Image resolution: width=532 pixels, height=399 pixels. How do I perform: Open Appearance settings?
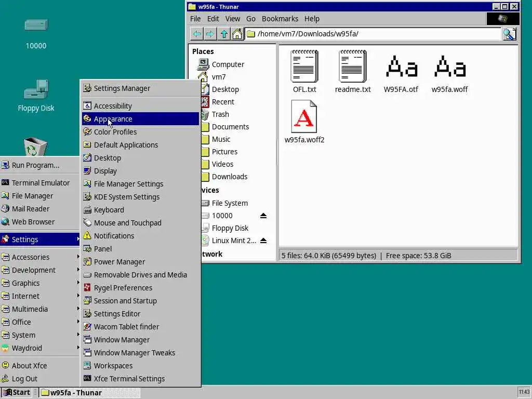[x=140, y=119]
